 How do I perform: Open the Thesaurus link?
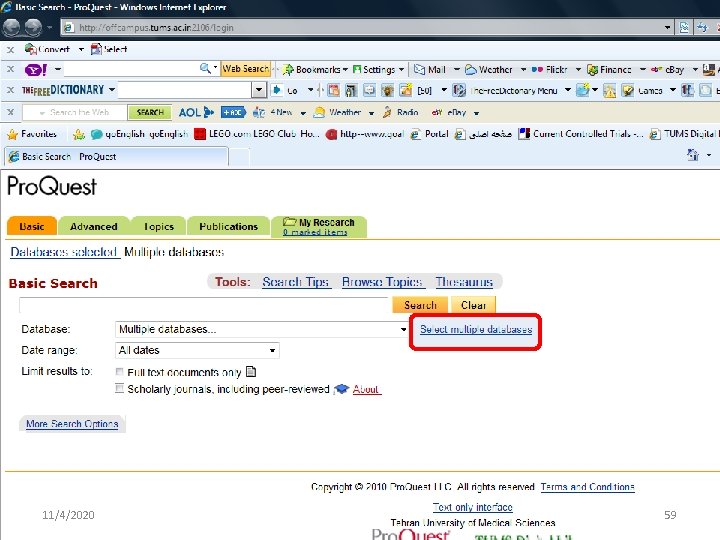(x=464, y=282)
